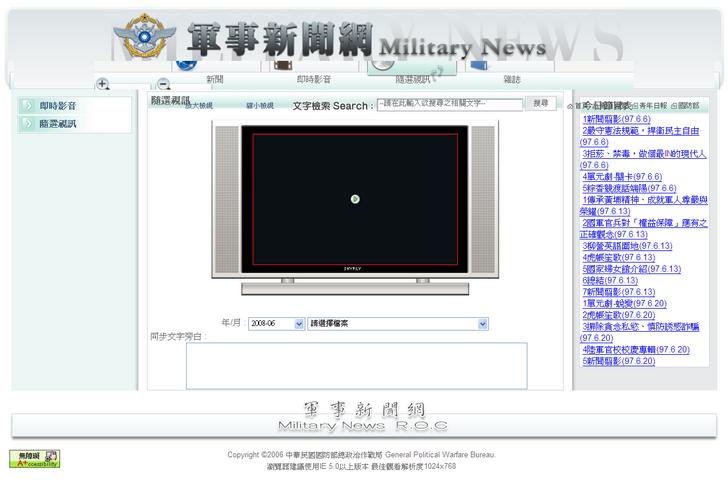Viewport: 728px width, 480px height.
Task: Click the accessibility badge icon
Action: [34, 458]
